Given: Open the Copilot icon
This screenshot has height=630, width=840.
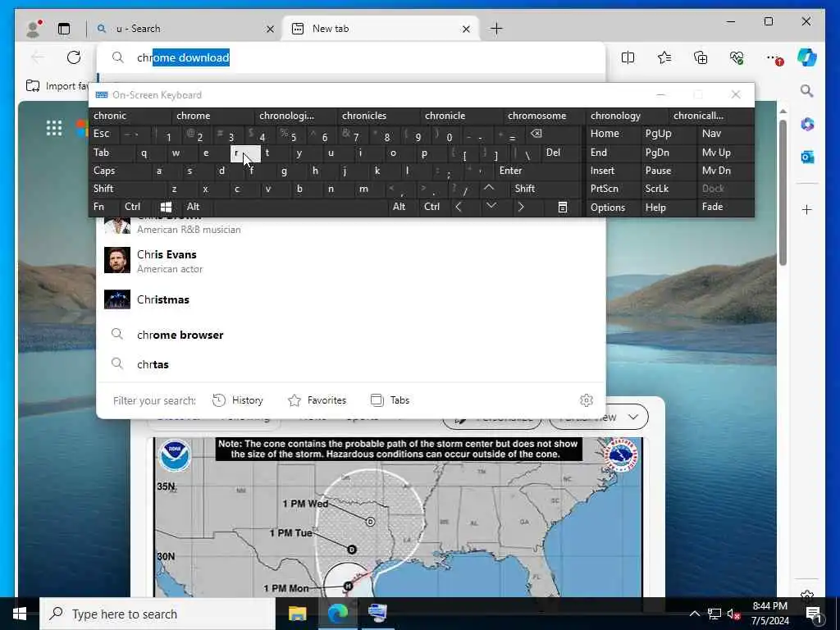Looking at the screenshot, I should 807,57.
